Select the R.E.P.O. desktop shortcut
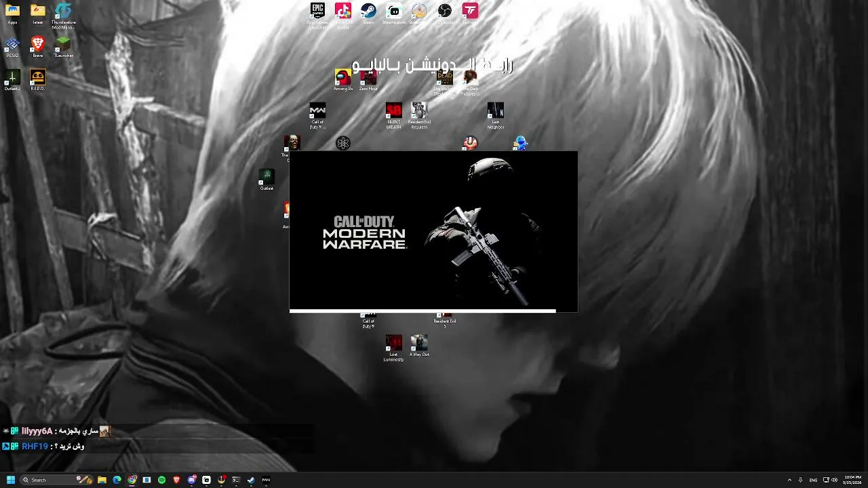This screenshot has height=488, width=868. click(x=38, y=81)
